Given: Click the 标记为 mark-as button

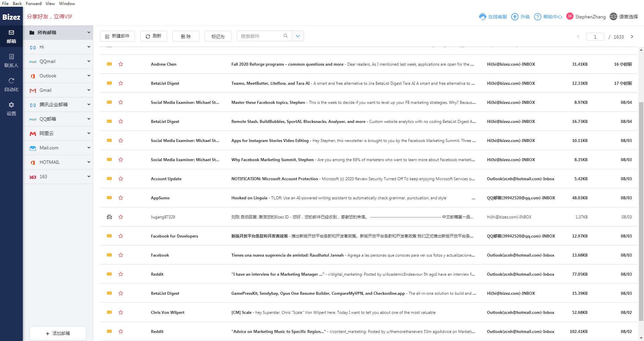Looking at the screenshot, I should 218,36.
